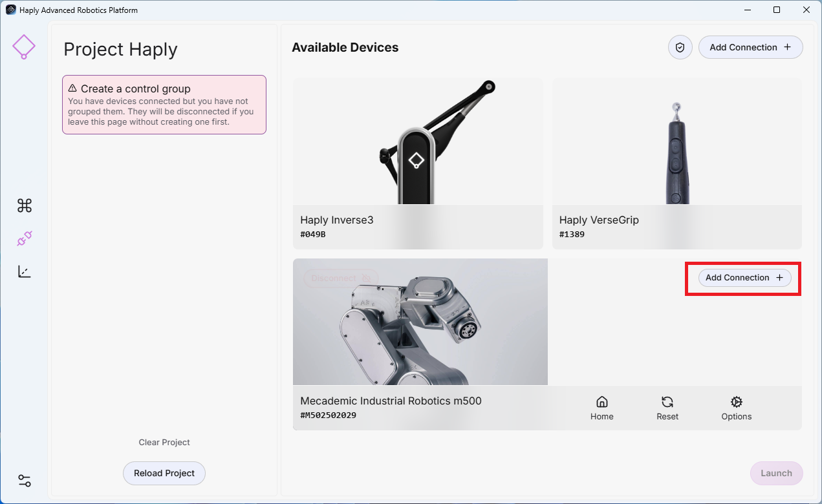The image size is (822, 504).
Task: Click serial number #1389
Action: (572, 235)
